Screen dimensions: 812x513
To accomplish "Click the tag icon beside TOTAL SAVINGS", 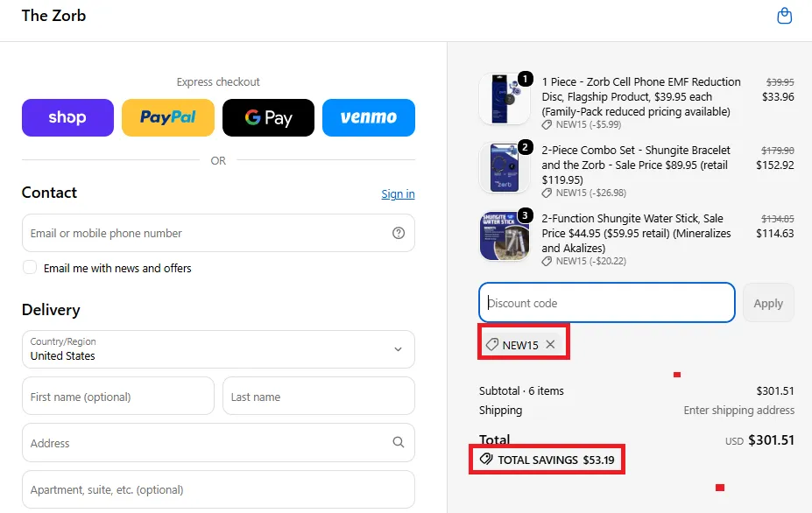I will (486, 460).
